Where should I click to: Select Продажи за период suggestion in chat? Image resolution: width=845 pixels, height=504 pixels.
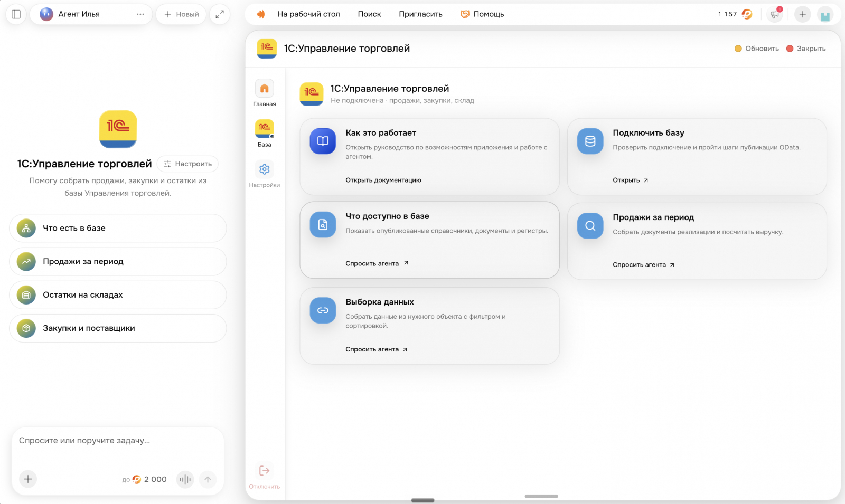(x=118, y=261)
